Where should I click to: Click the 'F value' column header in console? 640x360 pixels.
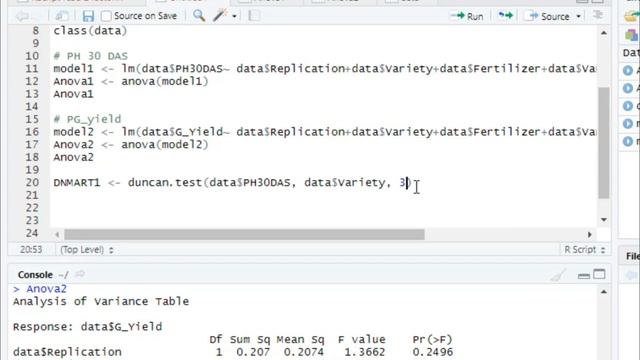pyautogui.click(x=361, y=340)
